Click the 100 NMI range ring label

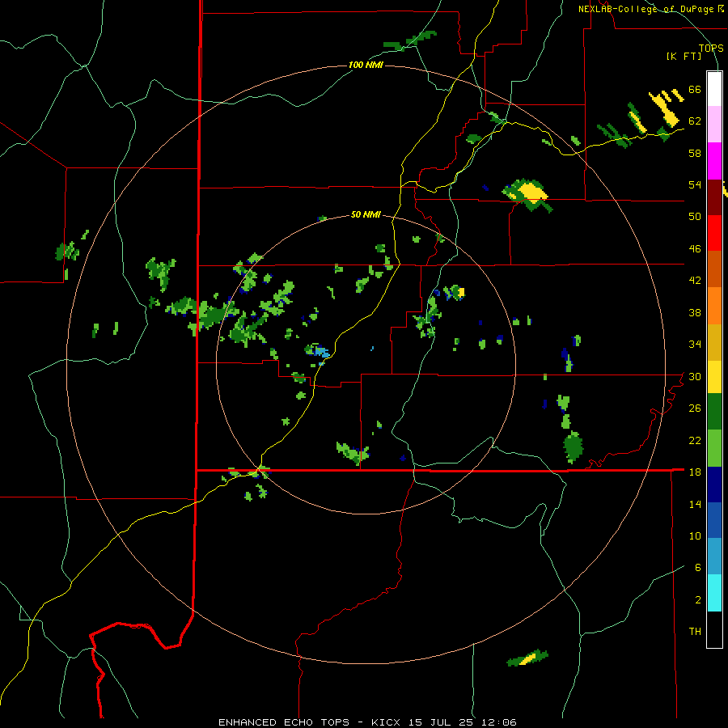[366, 65]
